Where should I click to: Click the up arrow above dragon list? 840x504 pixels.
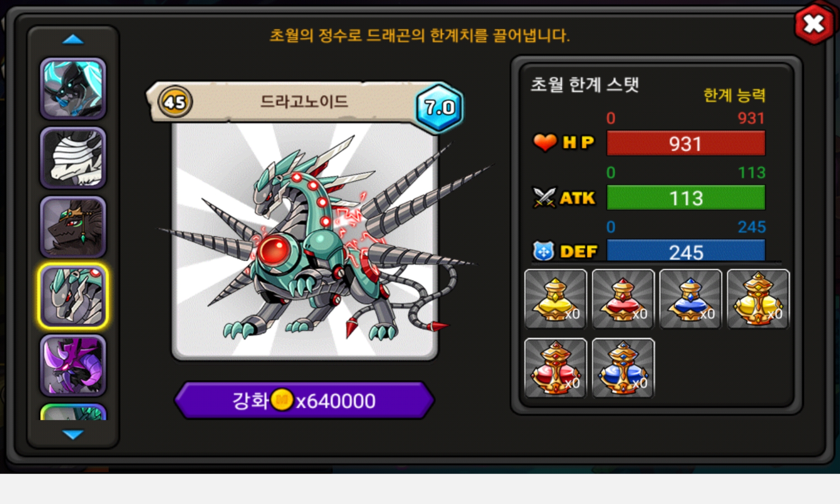click(73, 39)
